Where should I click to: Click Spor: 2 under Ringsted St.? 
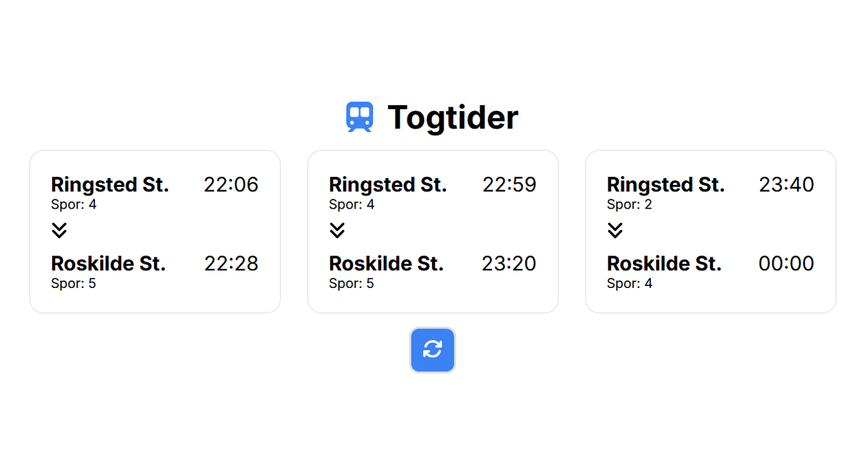[x=629, y=205]
